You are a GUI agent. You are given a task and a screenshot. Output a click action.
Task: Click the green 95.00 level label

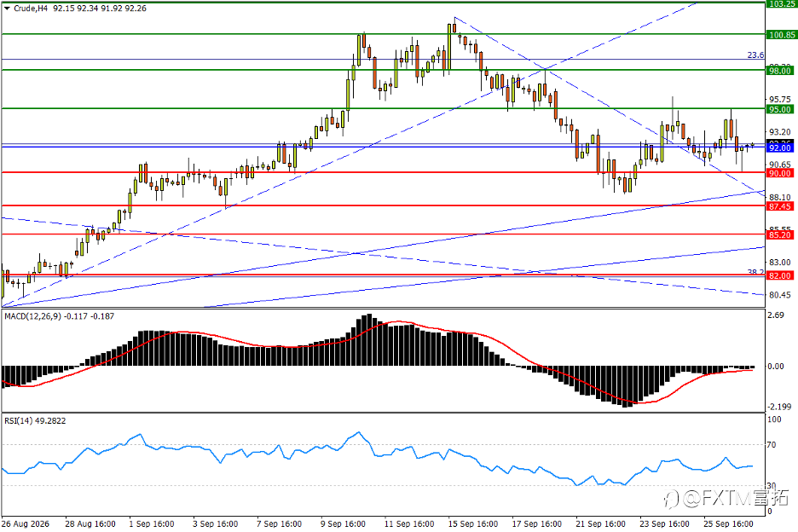point(780,109)
